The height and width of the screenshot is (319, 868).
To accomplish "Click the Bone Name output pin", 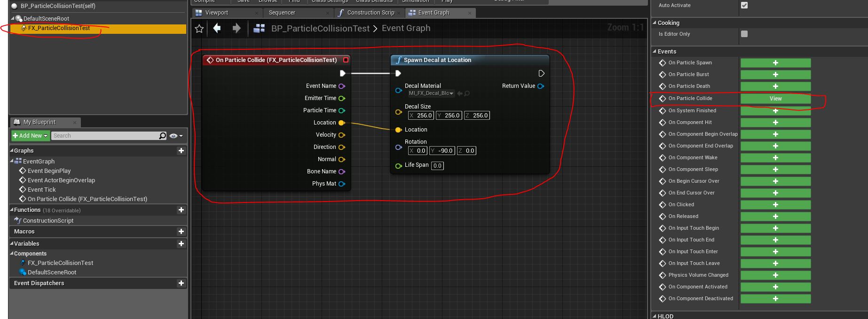I will [342, 171].
